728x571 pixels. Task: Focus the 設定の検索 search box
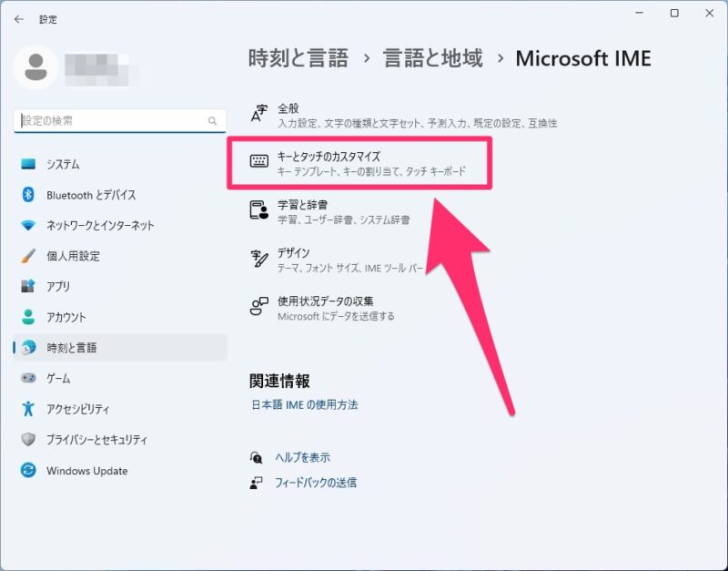tap(120, 121)
